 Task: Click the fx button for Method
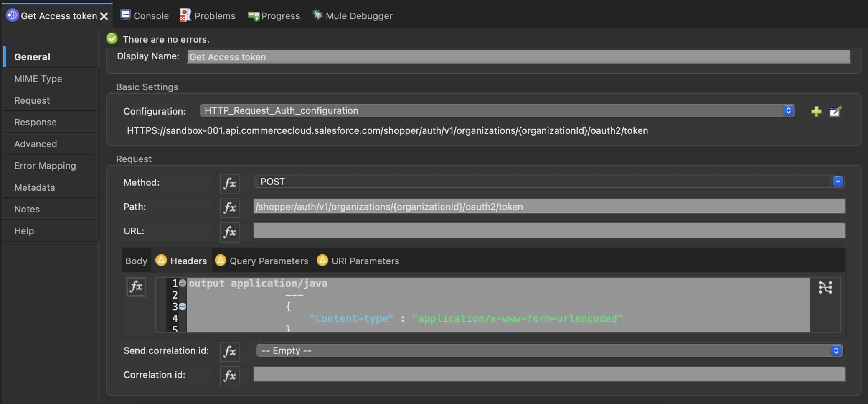[230, 184]
